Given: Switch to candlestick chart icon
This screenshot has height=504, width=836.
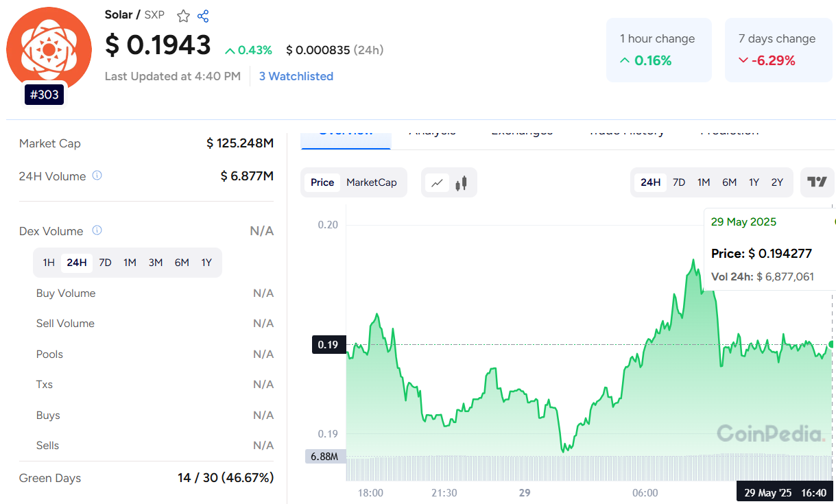Looking at the screenshot, I should [x=462, y=182].
